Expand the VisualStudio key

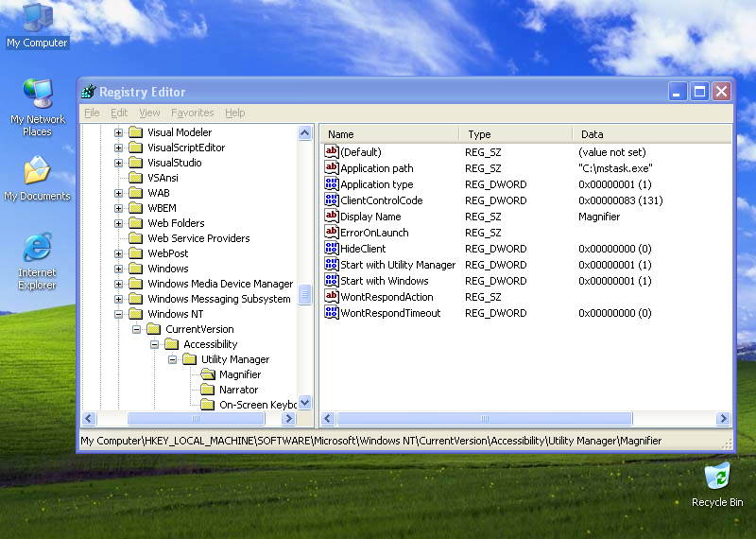tap(119, 163)
